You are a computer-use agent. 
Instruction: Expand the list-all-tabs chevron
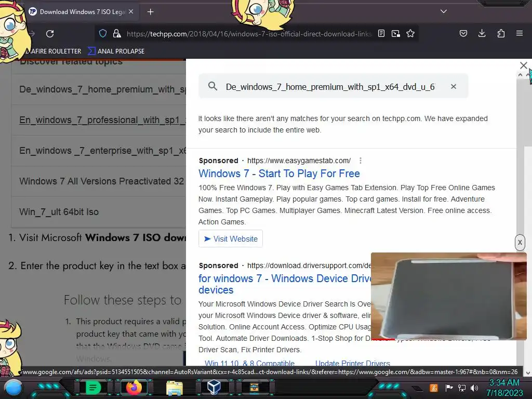pos(444,11)
